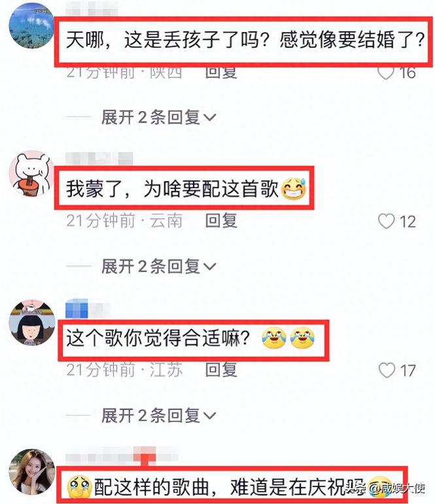Image resolution: width=435 pixels, height=504 pixels.
Task: Open the smiling woman photo avatar
Action: 31,472
